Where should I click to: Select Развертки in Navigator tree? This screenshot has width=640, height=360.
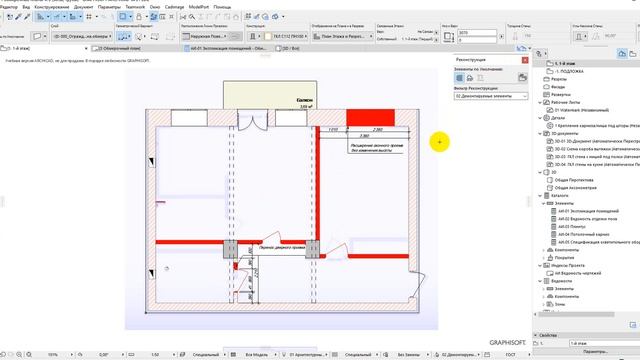click(560, 95)
